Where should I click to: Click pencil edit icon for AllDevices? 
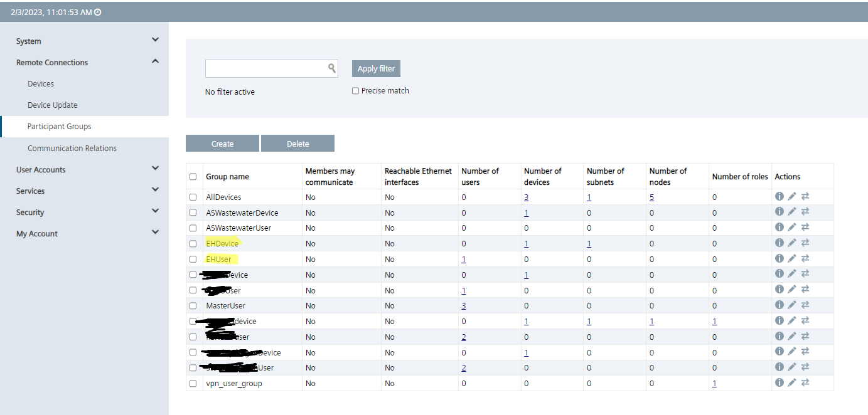(792, 196)
